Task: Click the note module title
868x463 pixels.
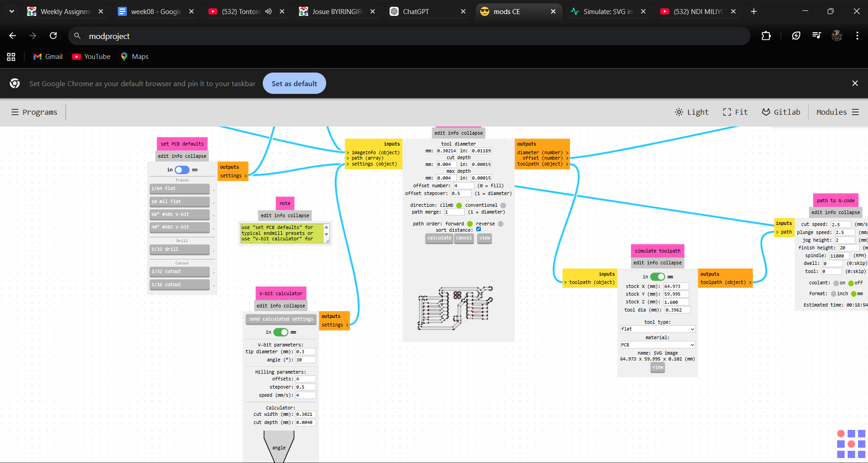Action: point(285,203)
